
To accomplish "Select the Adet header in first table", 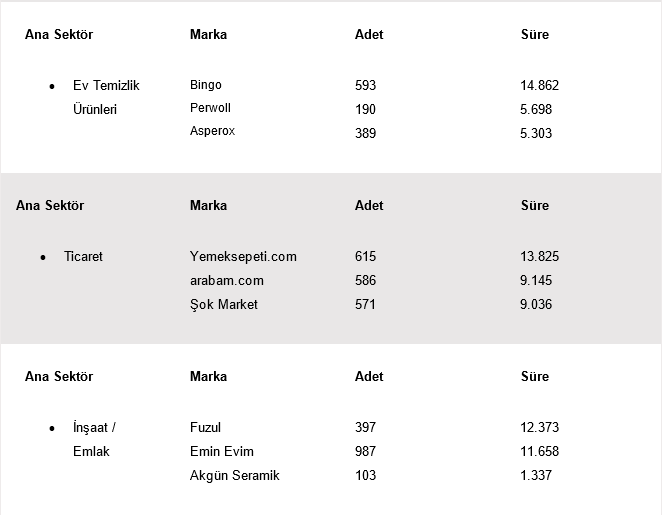I will 369,34.
